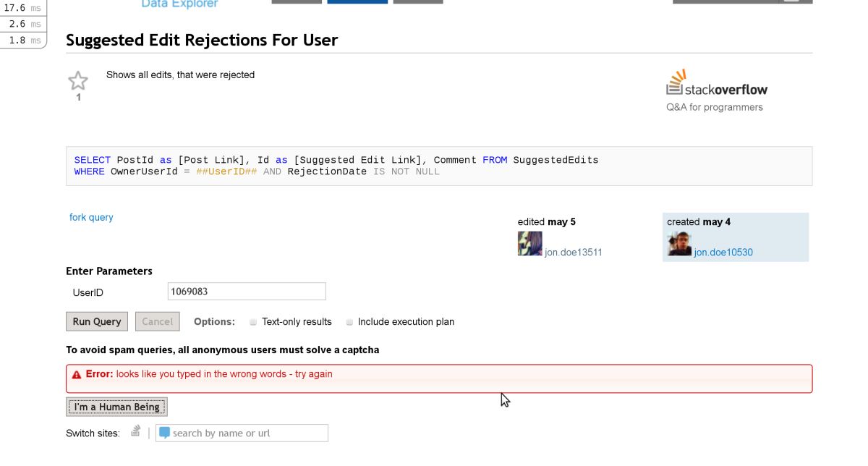This screenshot has height=466, width=868.
Task: Open jon.doe13511 user profile link
Action: [x=573, y=253]
